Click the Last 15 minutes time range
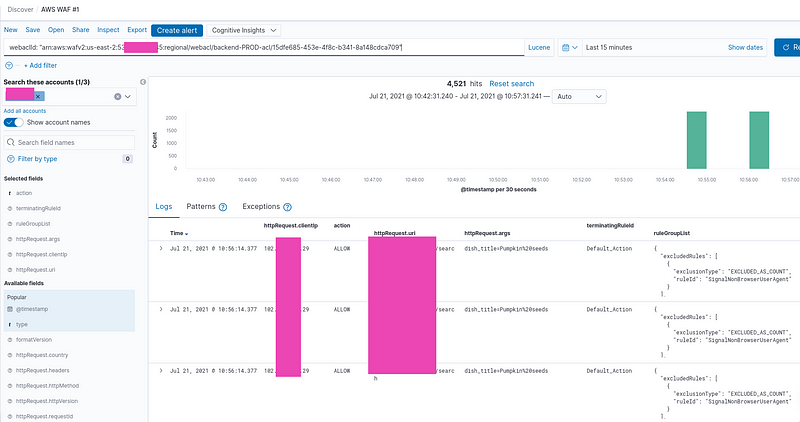800x422 pixels. click(609, 47)
